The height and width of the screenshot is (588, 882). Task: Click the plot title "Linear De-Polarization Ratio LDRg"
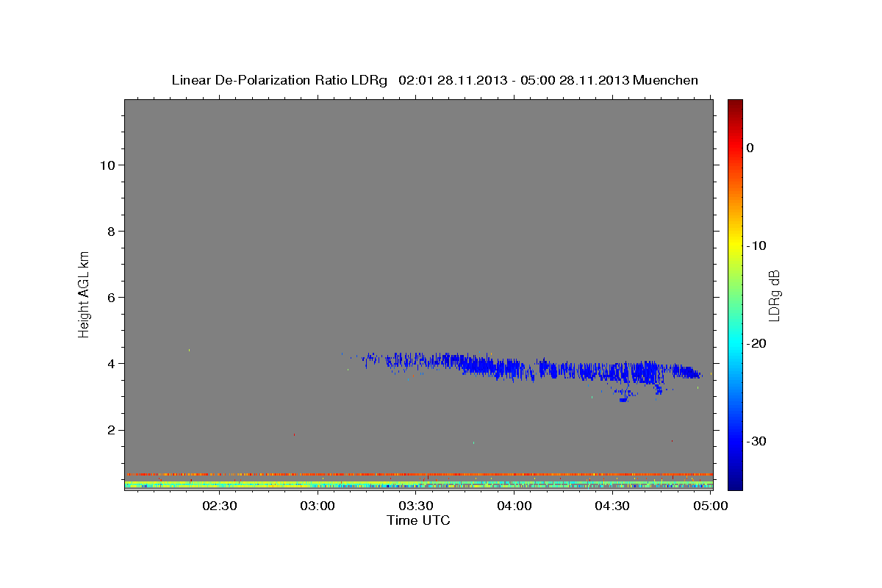tap(279, 80)
